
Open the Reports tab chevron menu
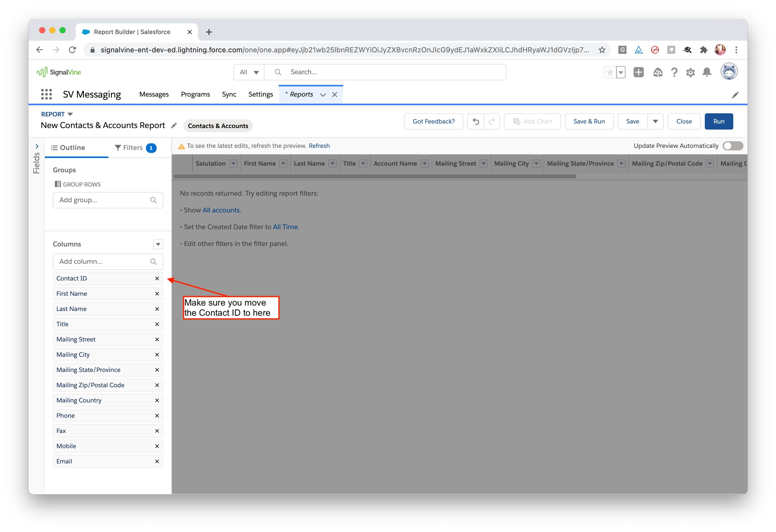click(323, 95)
